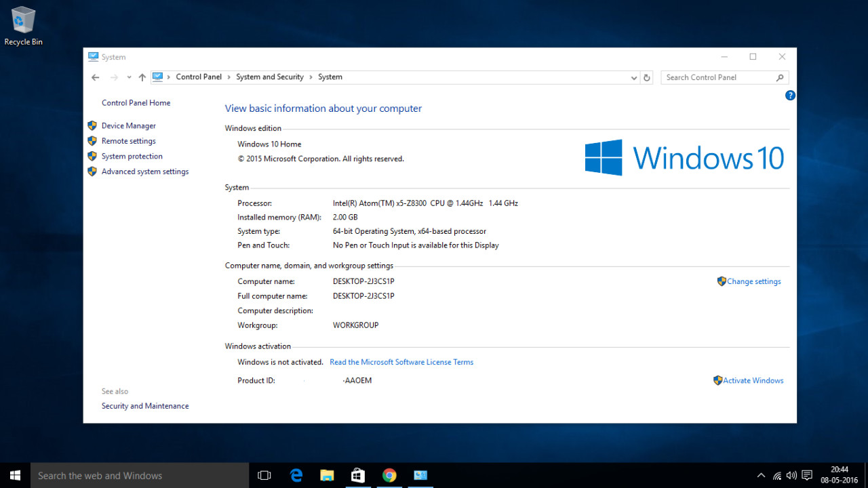Select System and Security in the breadcrumb
This screenshot has height=488, width=868.
click(270, 77)
